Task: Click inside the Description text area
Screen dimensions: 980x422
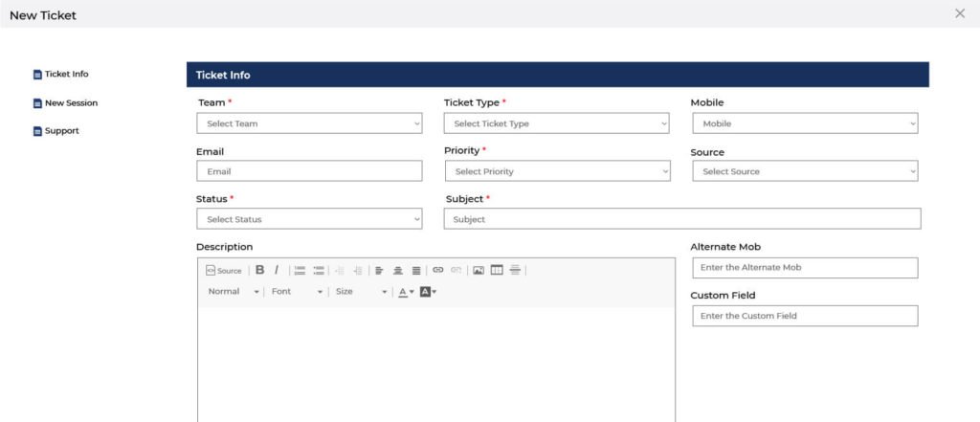Action: point(436,364)
